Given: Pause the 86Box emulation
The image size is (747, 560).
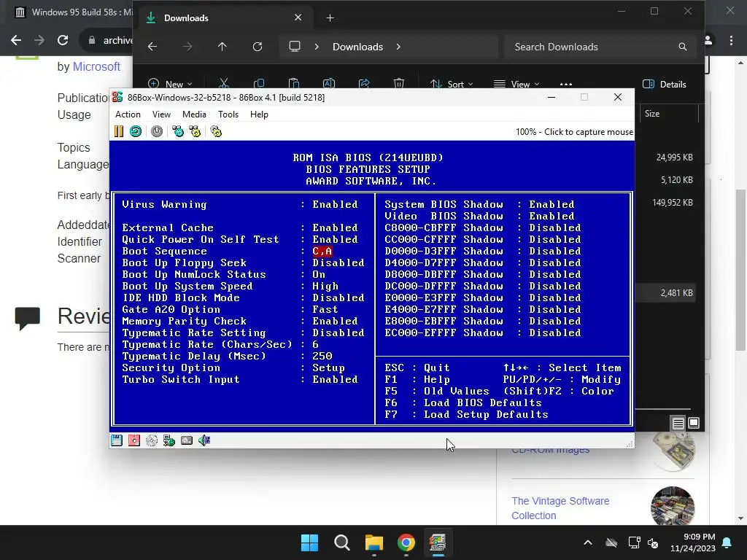Looking at the screenshot, I should click(x=119, y=131).
